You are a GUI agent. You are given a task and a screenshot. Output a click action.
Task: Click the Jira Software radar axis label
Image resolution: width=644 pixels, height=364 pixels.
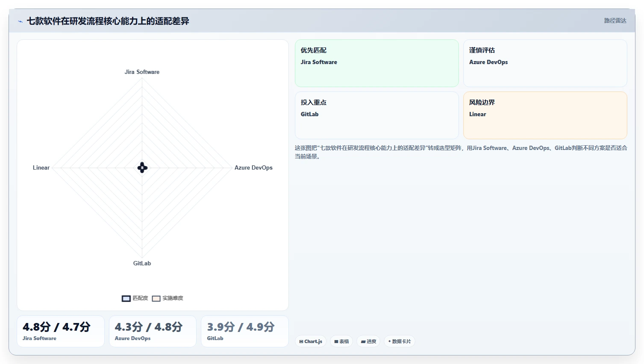point(142,72)
